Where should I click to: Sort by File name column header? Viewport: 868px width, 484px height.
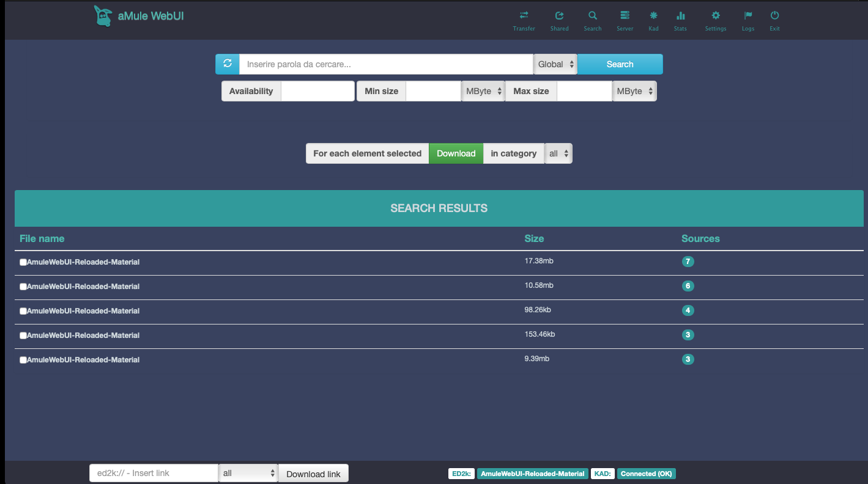click(x=42, y=238)
